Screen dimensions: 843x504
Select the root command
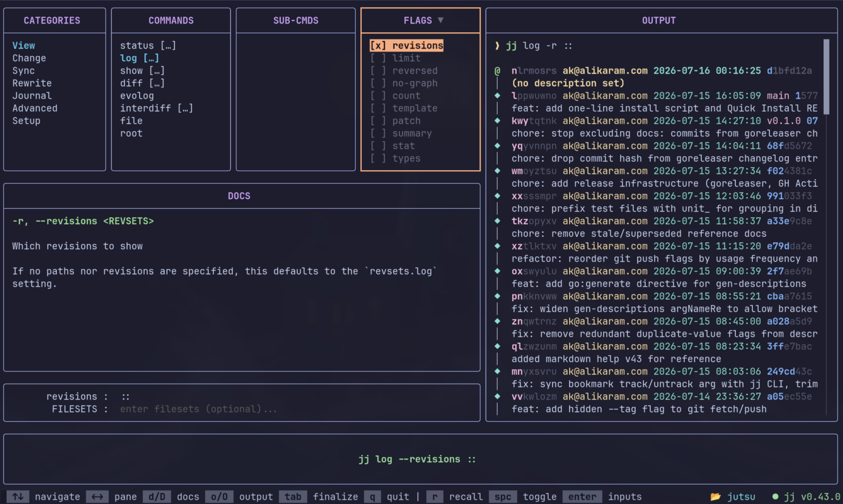pyautogui.click(x=131, y=133)
